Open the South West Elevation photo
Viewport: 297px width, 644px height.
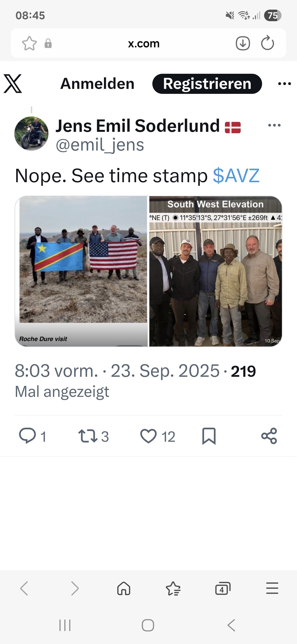216,271
